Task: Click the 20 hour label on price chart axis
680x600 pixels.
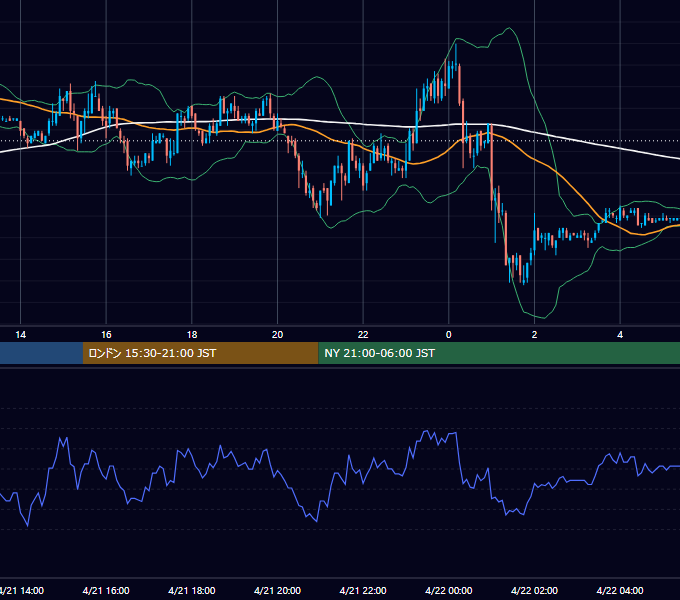Action: click(278, 335)
